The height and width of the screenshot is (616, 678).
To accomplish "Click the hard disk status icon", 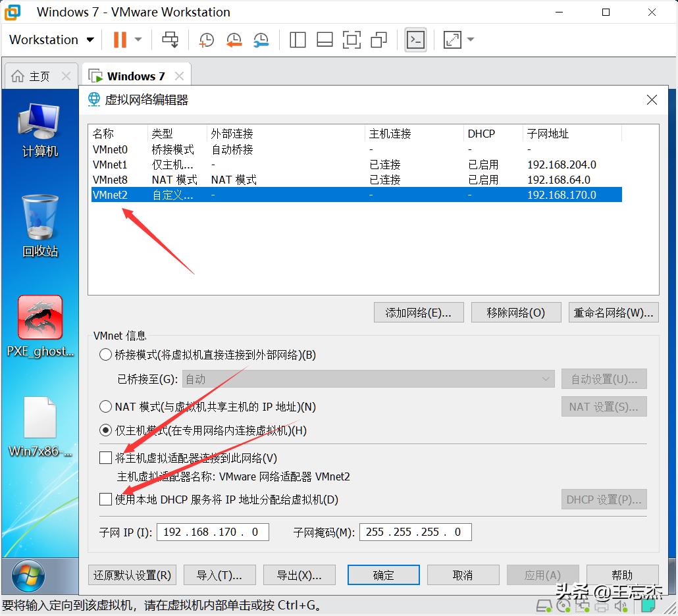I will [544, 605].
